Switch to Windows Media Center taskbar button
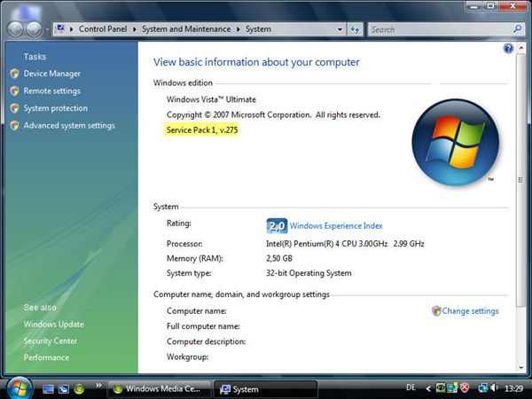 tap(160, 389)
